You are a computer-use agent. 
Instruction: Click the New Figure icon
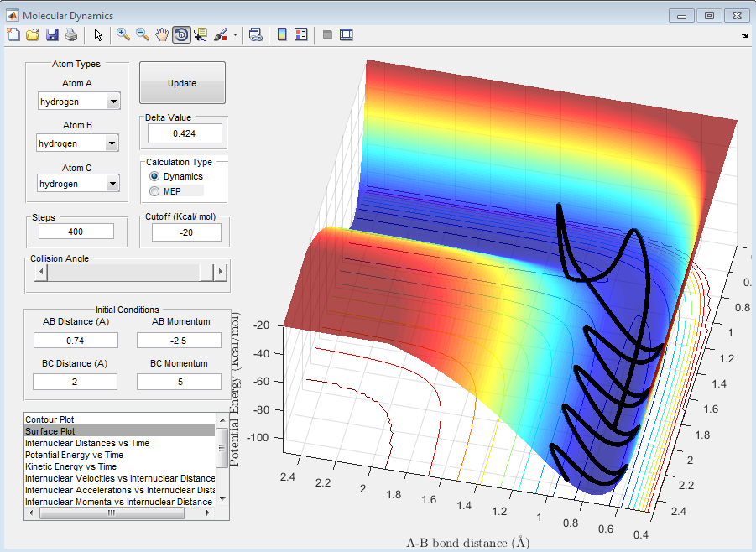pos(13,34)
